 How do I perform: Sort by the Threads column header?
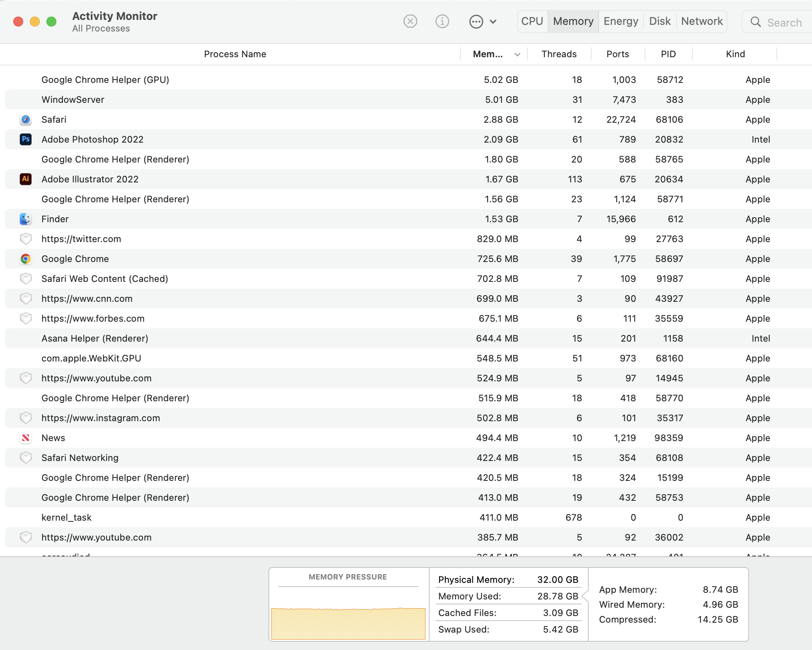(559, 54)
